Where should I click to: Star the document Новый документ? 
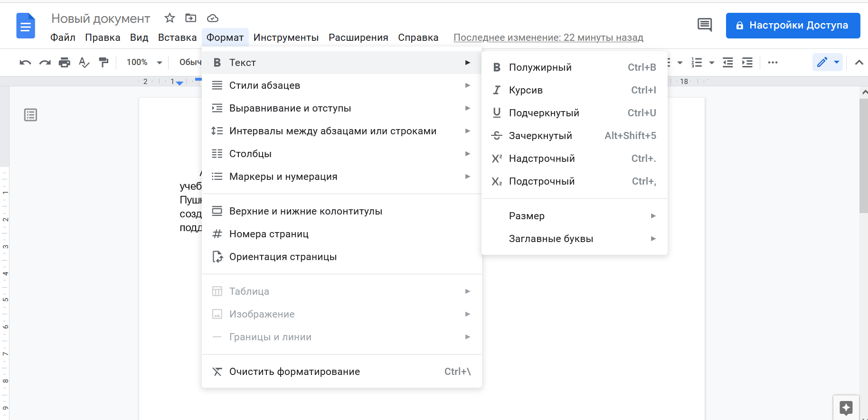pos(170,18)
